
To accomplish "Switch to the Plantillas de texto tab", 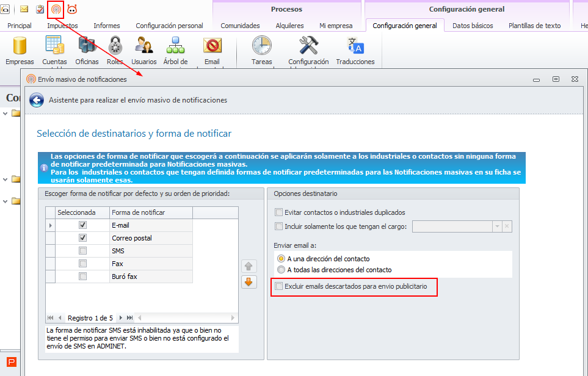I will click(535, 26).
